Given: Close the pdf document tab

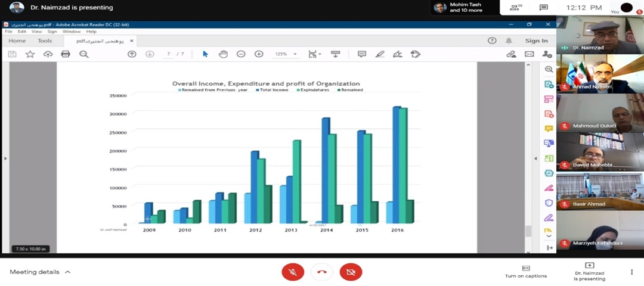Looking at the screenshot, I should (131, 41).
